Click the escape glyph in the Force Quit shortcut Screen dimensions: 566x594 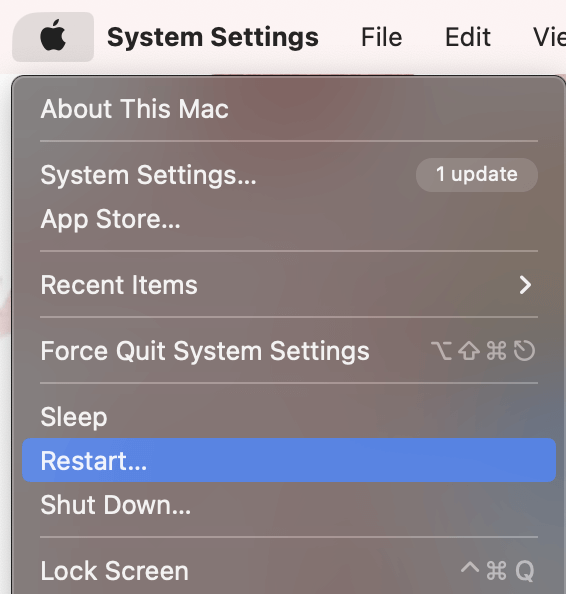(524, 350)
